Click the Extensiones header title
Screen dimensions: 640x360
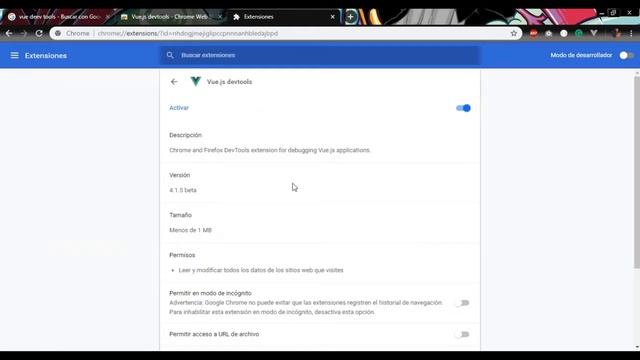point(46,56)
